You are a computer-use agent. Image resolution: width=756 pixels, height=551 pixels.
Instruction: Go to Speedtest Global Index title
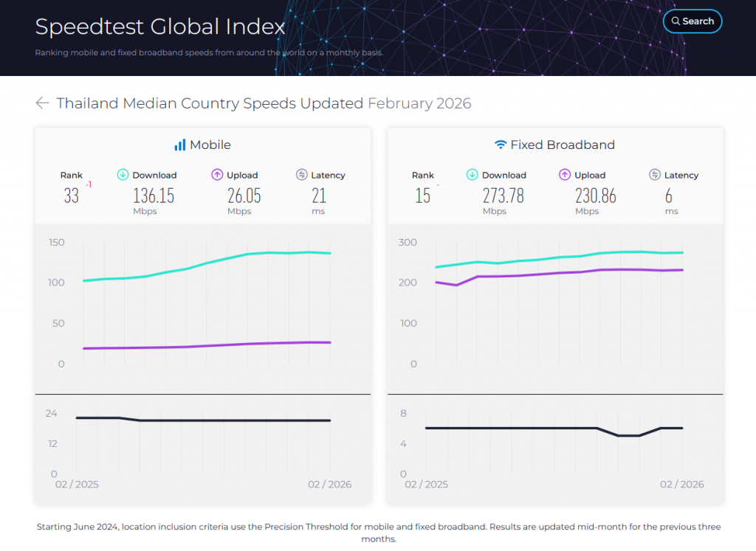pos(160,27)
